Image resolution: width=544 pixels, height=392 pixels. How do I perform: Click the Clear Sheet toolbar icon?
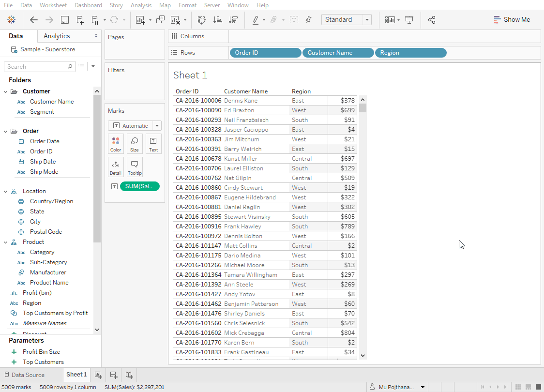point(175,20)
